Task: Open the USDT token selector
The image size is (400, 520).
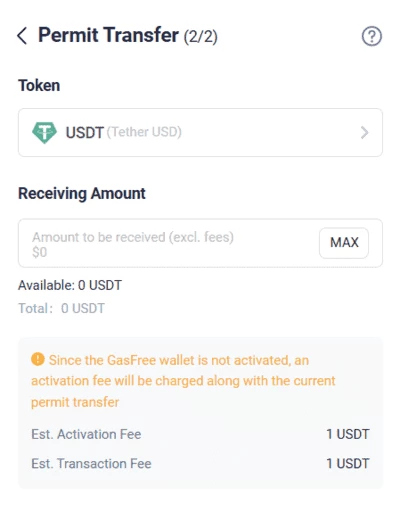Action: pyautogui.click(x=200, y=132)
